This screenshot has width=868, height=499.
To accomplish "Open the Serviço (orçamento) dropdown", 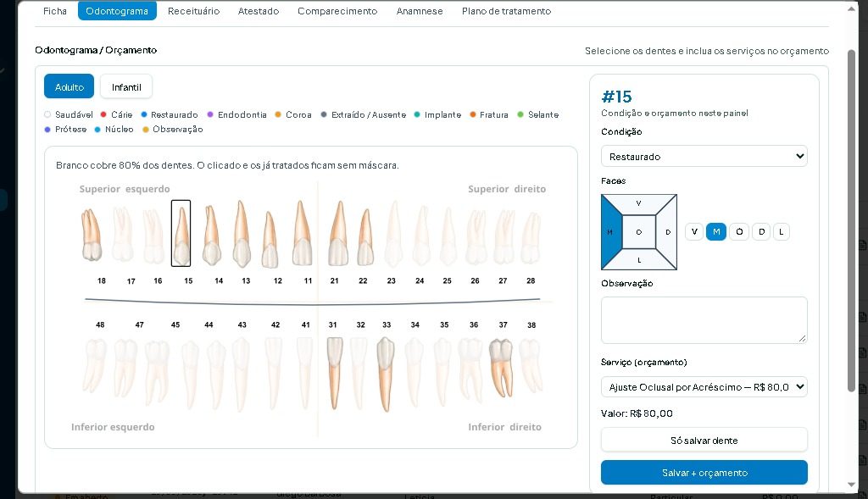I will pyautogui.click(x=704, y=386).
